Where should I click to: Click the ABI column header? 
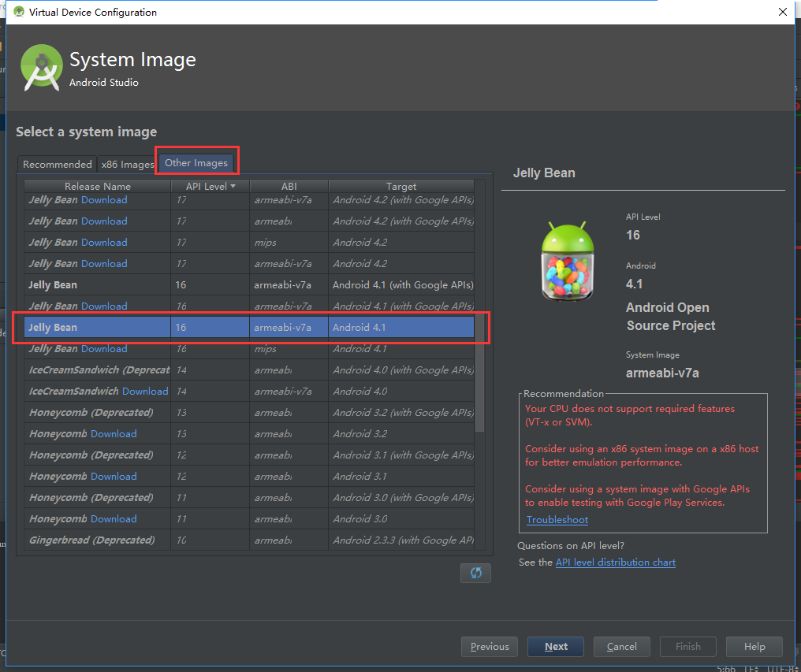(289, 187)
